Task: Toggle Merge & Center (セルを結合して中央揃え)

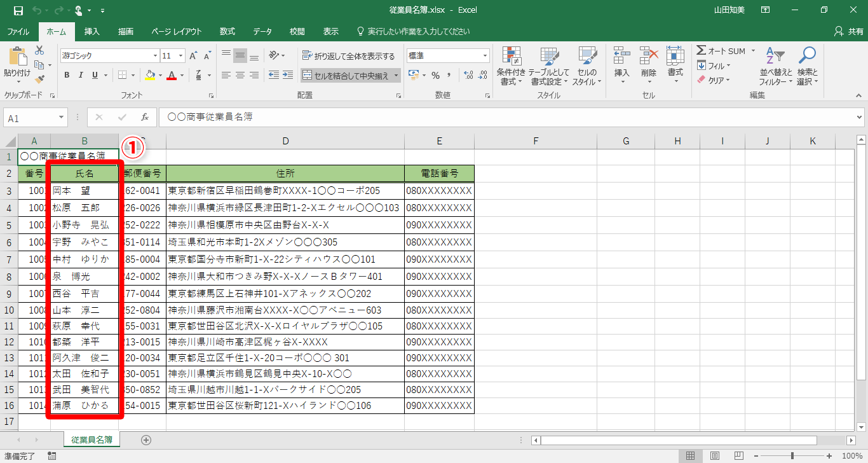Action: (x=347, y=76)
